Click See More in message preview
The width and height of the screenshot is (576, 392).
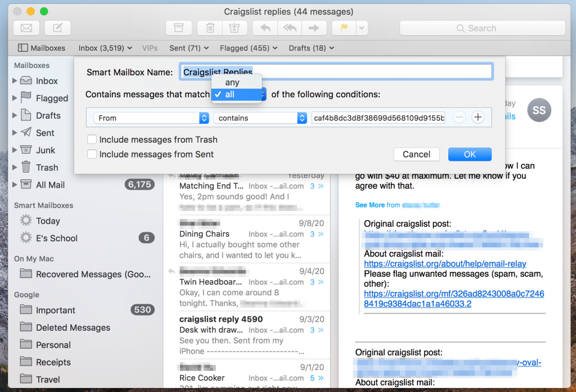click(370, 205)
